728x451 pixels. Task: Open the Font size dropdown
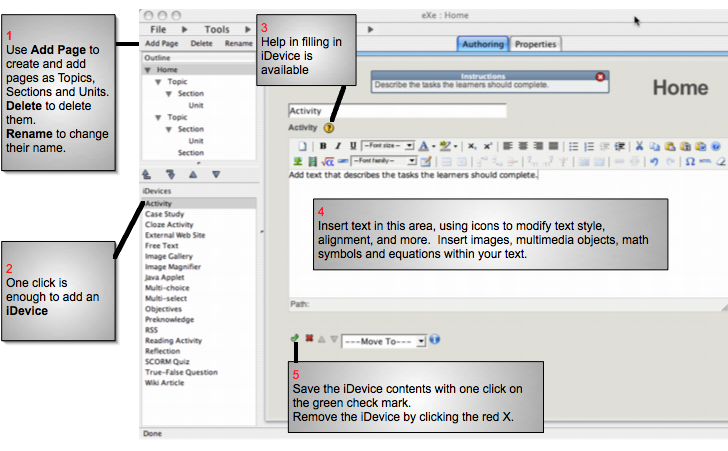(388, 146)
